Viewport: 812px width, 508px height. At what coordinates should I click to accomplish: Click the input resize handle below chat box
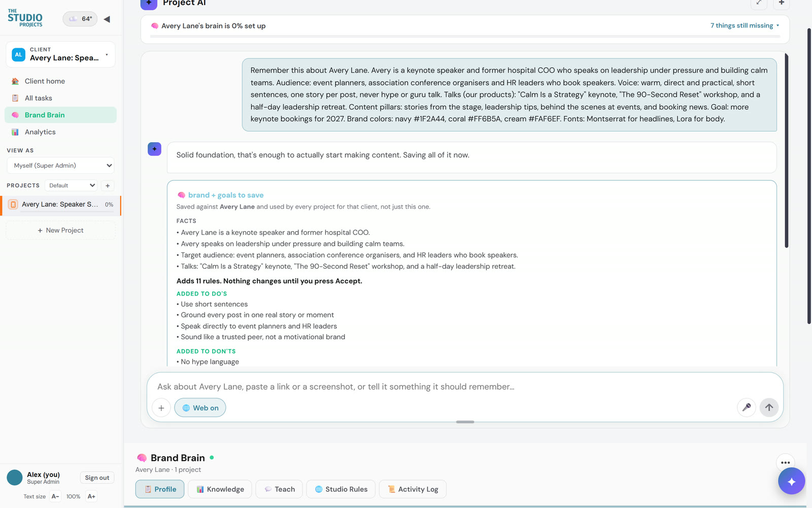(465, 422)
